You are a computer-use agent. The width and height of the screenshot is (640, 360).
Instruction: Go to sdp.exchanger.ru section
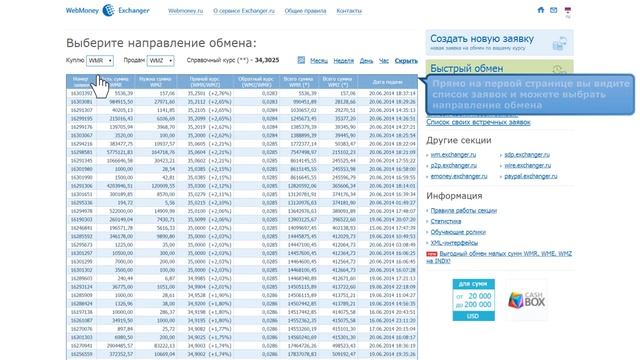[527, 155]
